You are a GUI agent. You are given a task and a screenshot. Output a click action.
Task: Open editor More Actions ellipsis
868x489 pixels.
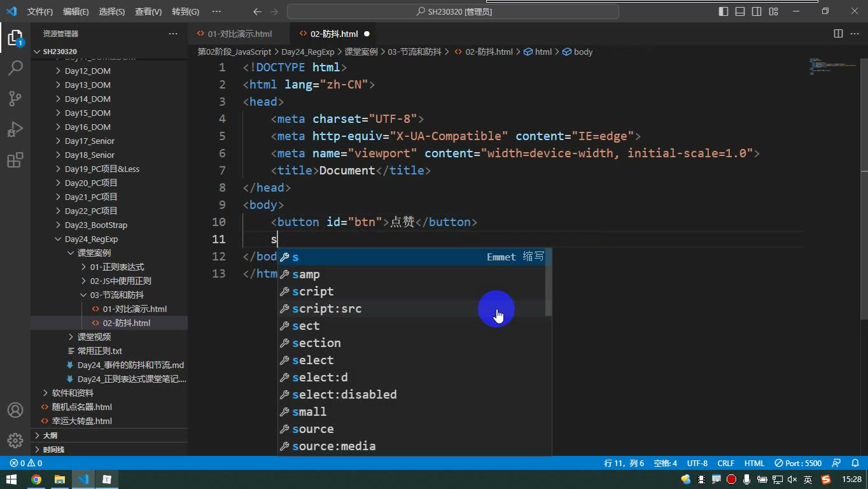(x=855, y=34)
